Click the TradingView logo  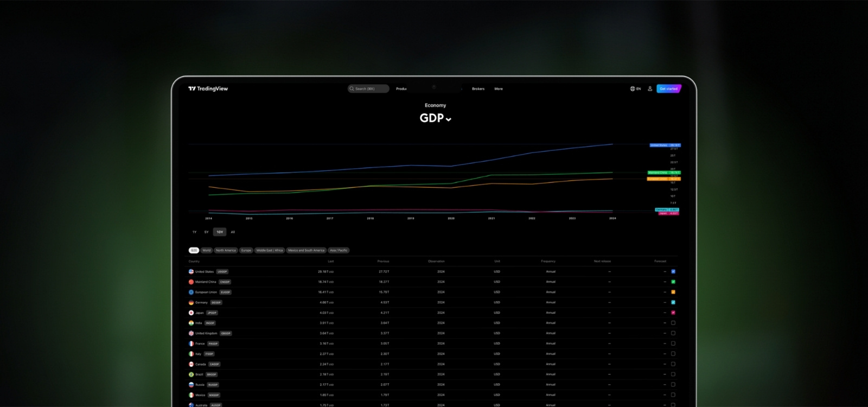[208, 88]
